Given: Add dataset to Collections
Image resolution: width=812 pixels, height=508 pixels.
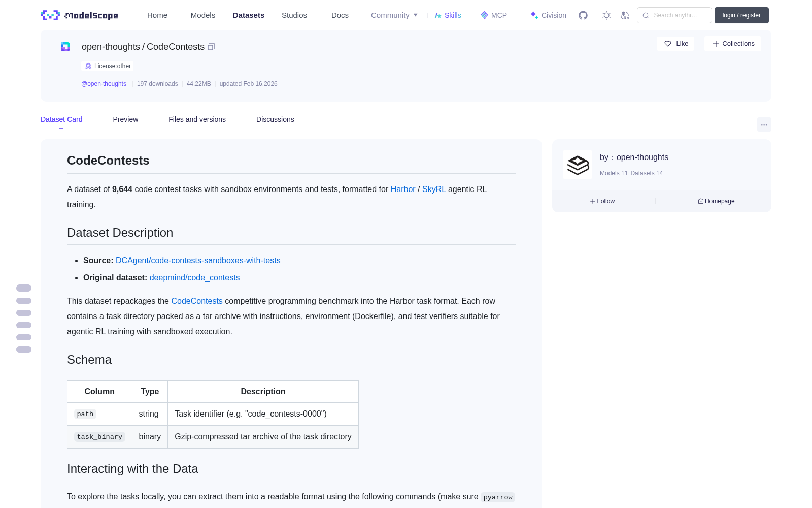Looking at the screenshot, I should [x=733, y=44].
